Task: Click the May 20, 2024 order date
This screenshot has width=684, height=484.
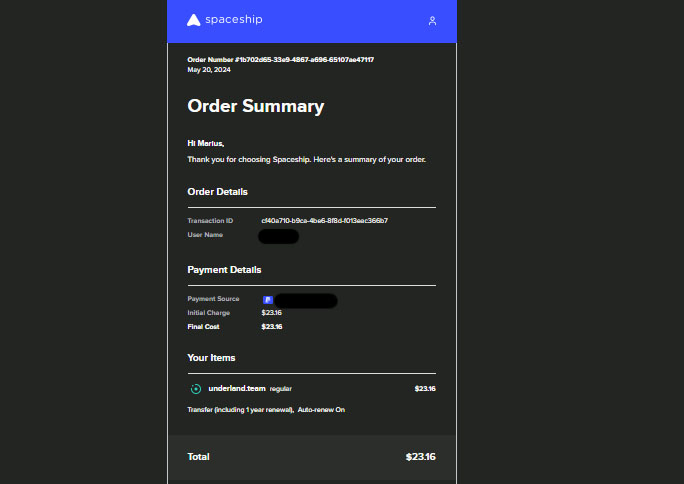Action: click(209, 70)
